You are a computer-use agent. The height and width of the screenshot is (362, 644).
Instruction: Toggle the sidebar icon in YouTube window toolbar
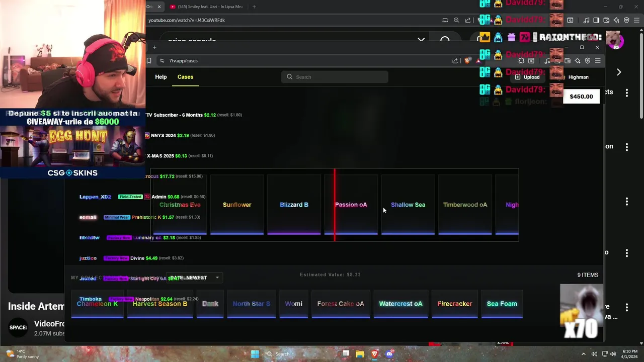coord(596,20)
